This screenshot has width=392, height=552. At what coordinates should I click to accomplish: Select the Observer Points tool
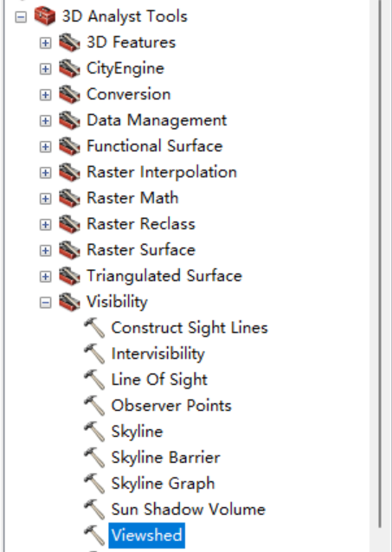coord(171,406)
